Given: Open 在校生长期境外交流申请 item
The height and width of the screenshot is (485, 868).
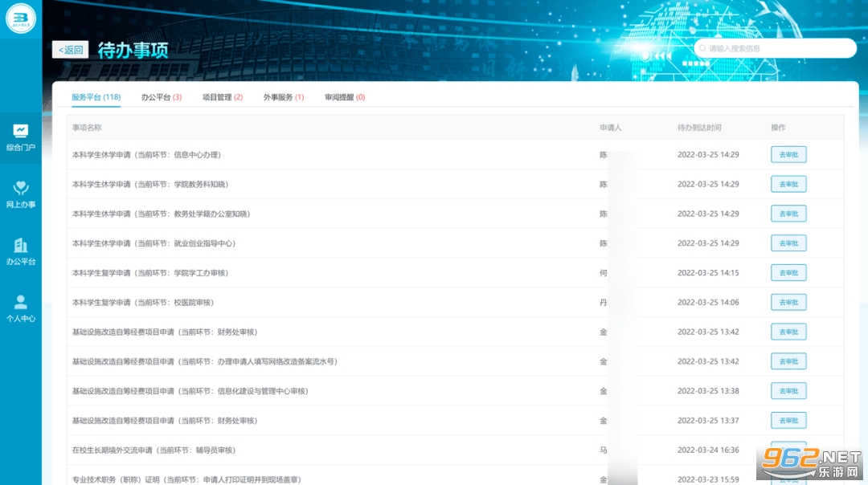Looking at the screenshot, I should pyautogui.click(x=154, y=450).
